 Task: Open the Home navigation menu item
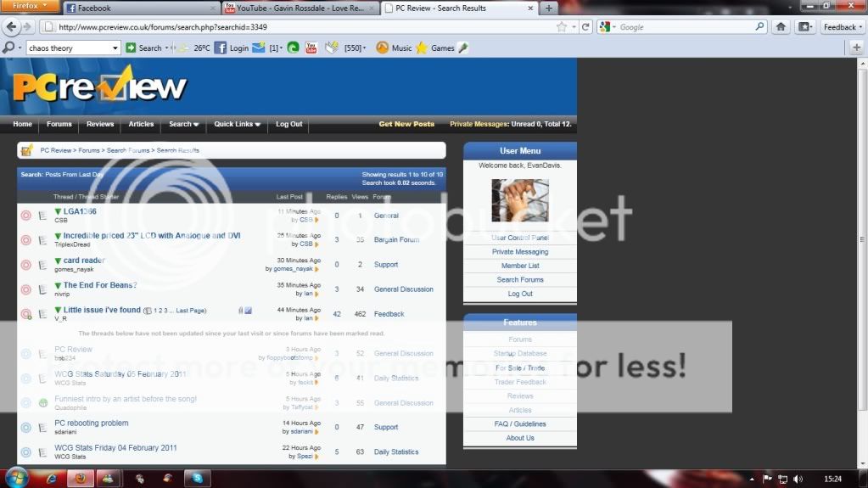tap(23, 124)
